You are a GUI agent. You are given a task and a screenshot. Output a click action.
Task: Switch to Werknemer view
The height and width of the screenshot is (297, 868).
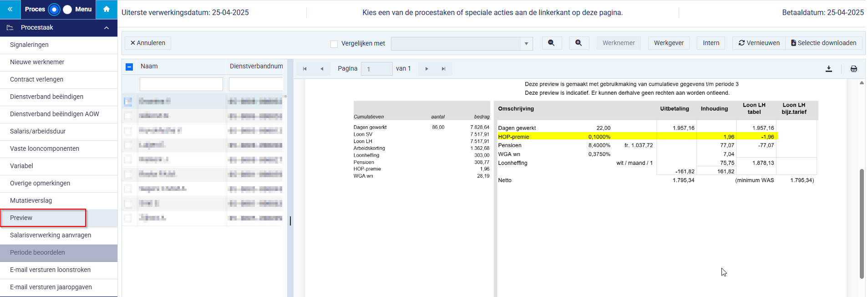pyautogui.click(x=619, y=43)
